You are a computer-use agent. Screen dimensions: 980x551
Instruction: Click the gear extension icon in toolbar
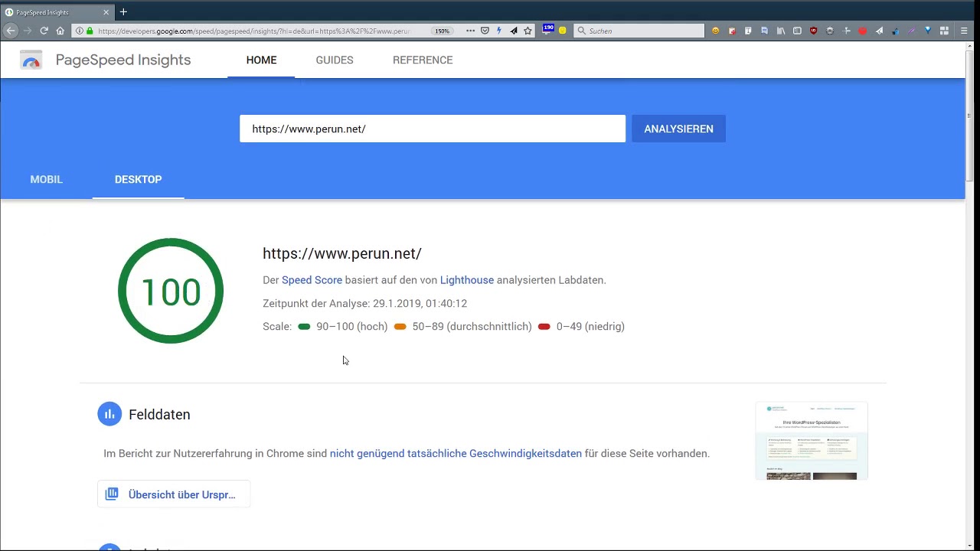pyautogui.click(x=830, y=31)
